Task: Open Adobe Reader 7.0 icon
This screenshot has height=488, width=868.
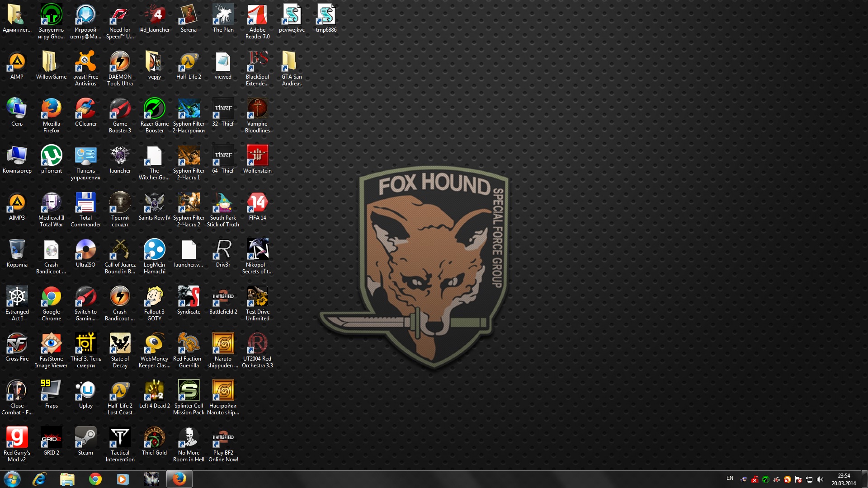Action: (257, 21)
